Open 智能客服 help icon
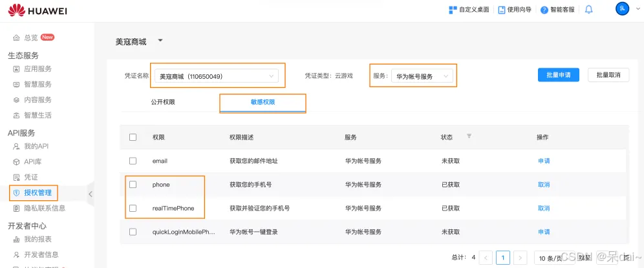Viewport: 644px width, 268px height. click(x=544, y=10)
